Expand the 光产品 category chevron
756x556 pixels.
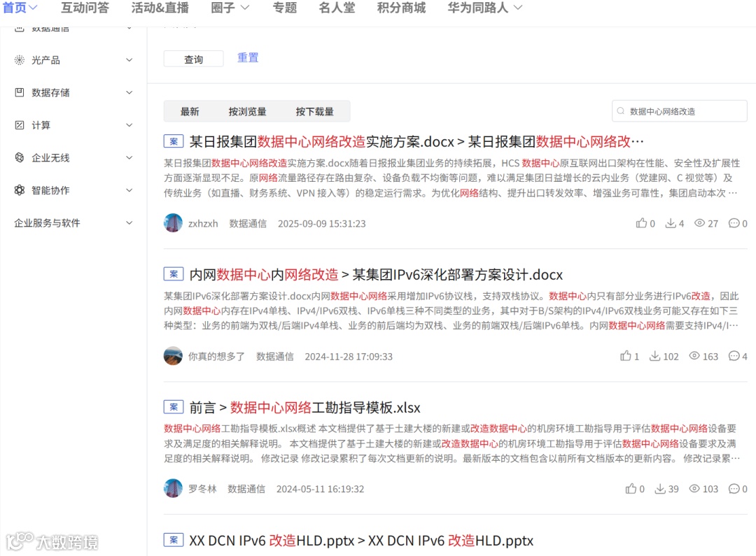[x=129, y=59]
